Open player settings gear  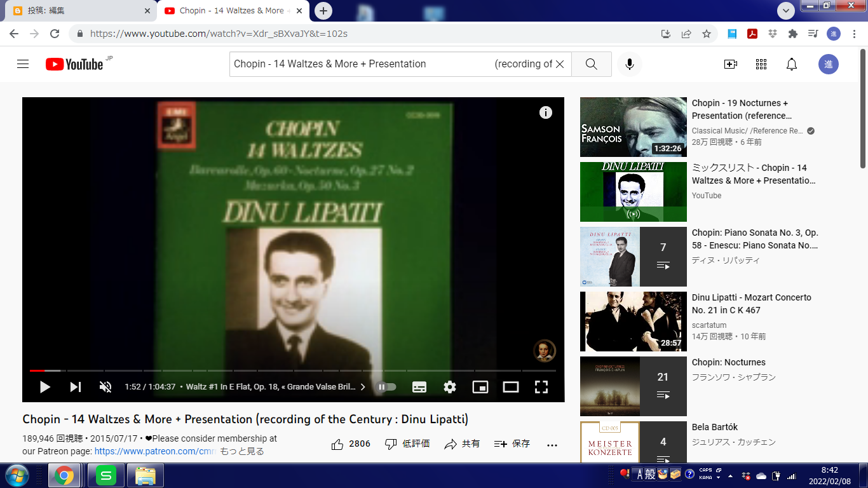click(450, 386)
